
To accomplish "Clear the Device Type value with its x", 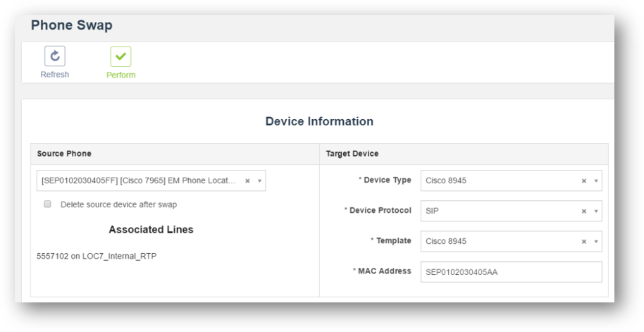I will 584,181.
